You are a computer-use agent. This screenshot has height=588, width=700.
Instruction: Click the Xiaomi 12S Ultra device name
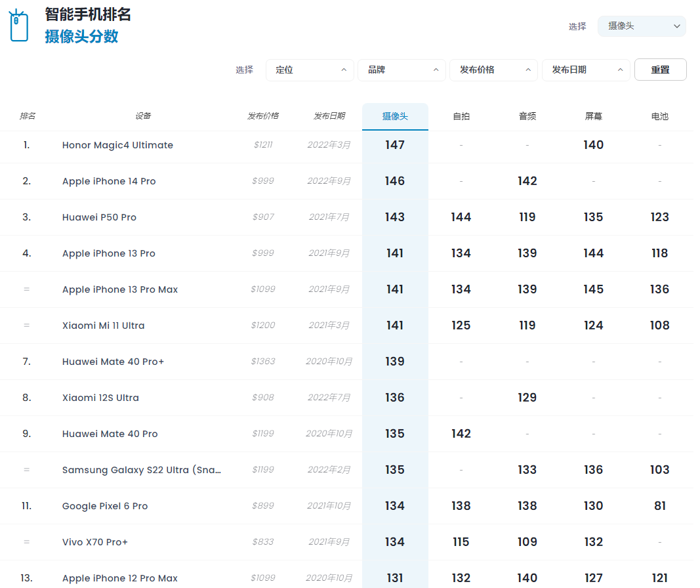[100, 398]
